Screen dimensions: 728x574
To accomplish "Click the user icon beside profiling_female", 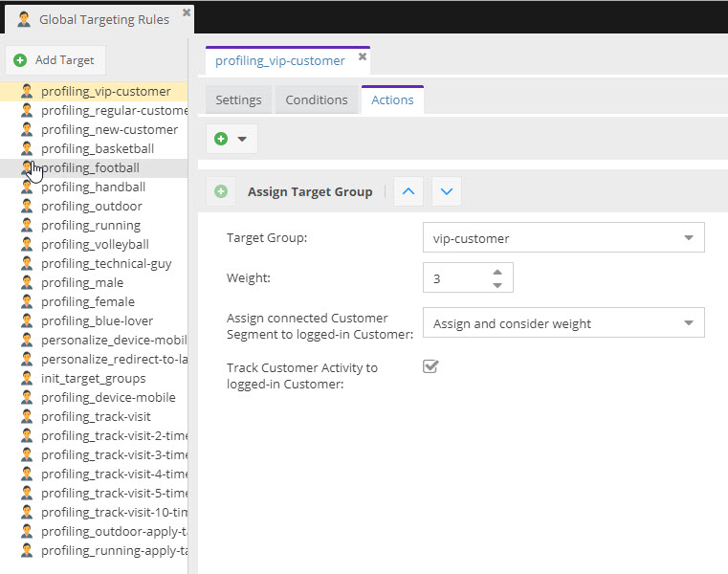I will (27, 302).
